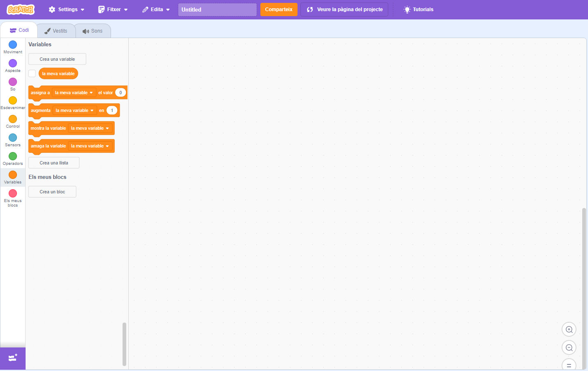Expand the variable dropdown in 'augmenta' block
588x371 pixels.
(75, 111)
